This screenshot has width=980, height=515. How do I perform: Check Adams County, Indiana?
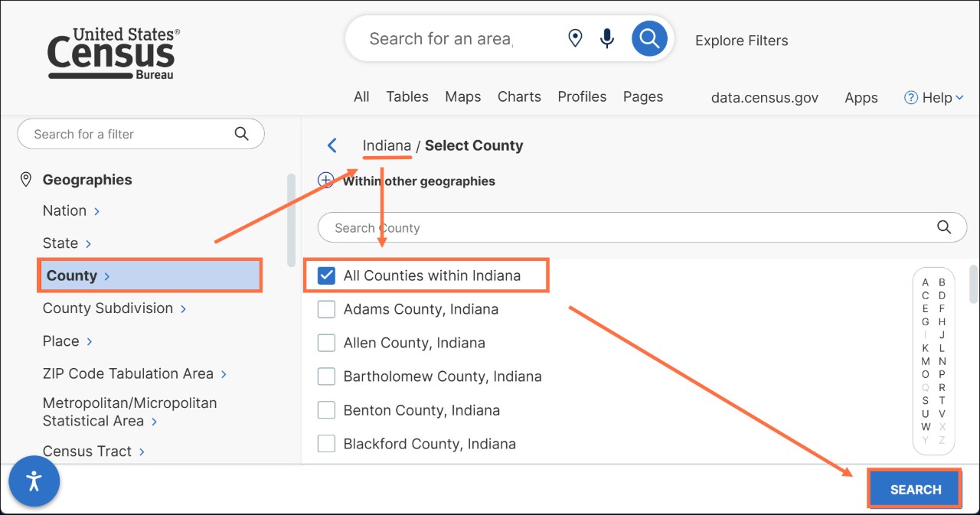[326, 309]
